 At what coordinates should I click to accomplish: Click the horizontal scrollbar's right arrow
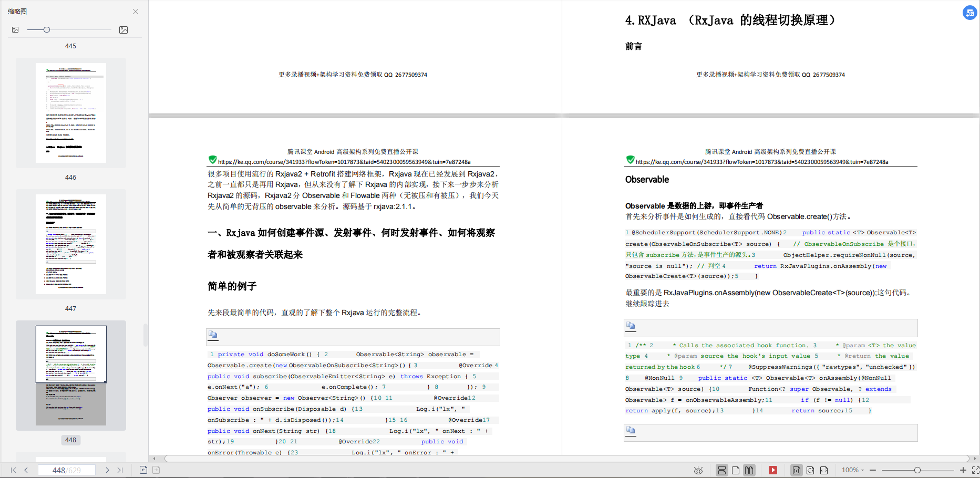pos(975,459)
